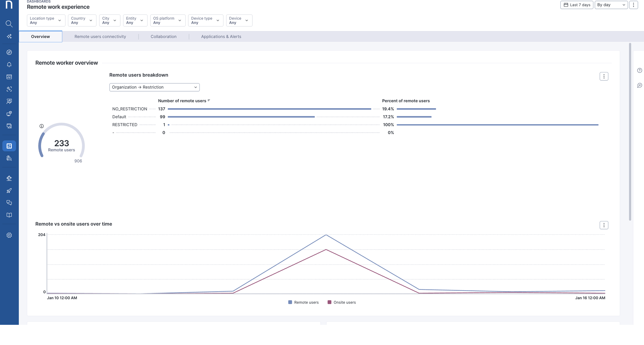Open the dashboards grid icon in the sidebar
The width and height of the screenshot is (644, 345).
tap(9, 146)
